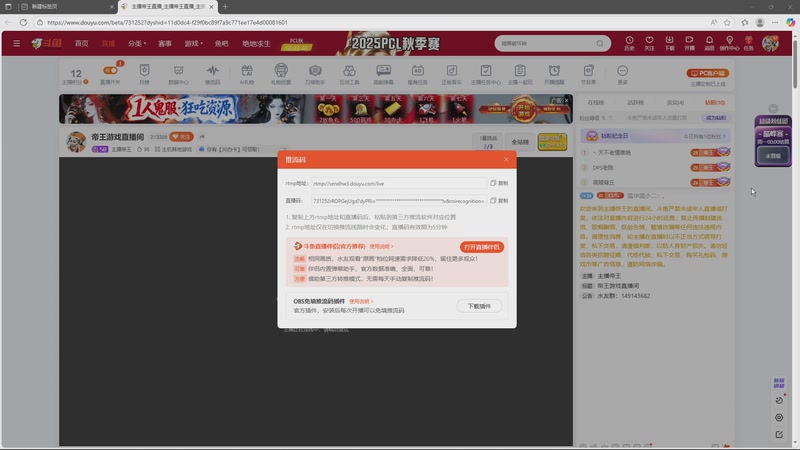Open 使用说明 link beside OBS免填推流码插件

(361, 302)
